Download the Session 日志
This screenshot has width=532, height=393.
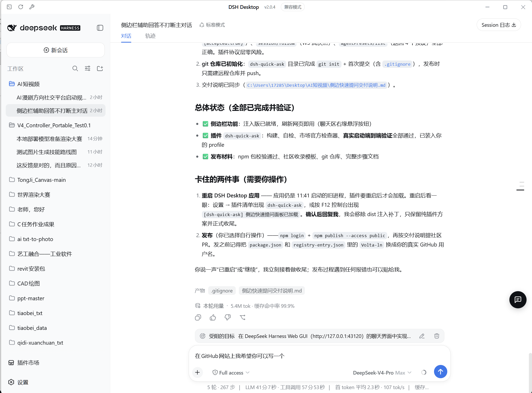click(498, 25)
